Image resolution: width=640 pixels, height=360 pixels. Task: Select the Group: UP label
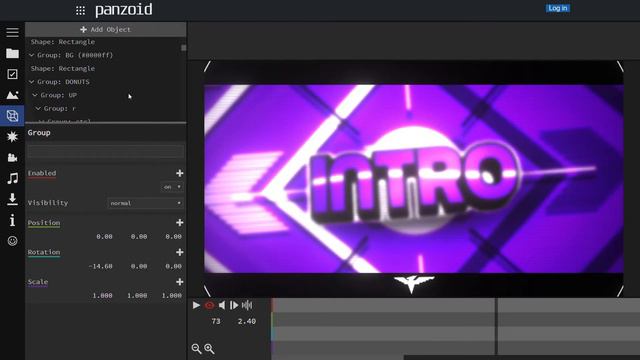click(x=59, y=95)
